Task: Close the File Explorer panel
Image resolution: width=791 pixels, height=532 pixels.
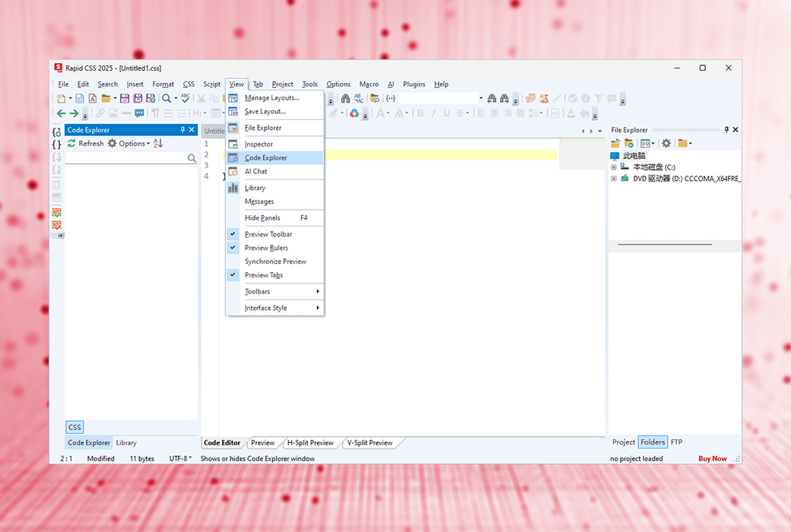Action: [x=735, y=130]
